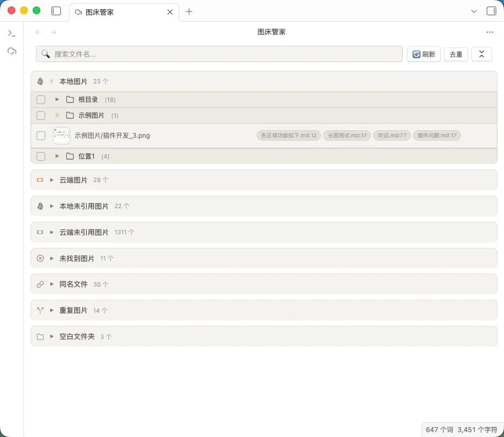Expand the 云端未引用图片 section
Image resolution: width=504 pixels, height=437 pixels.
51,232
